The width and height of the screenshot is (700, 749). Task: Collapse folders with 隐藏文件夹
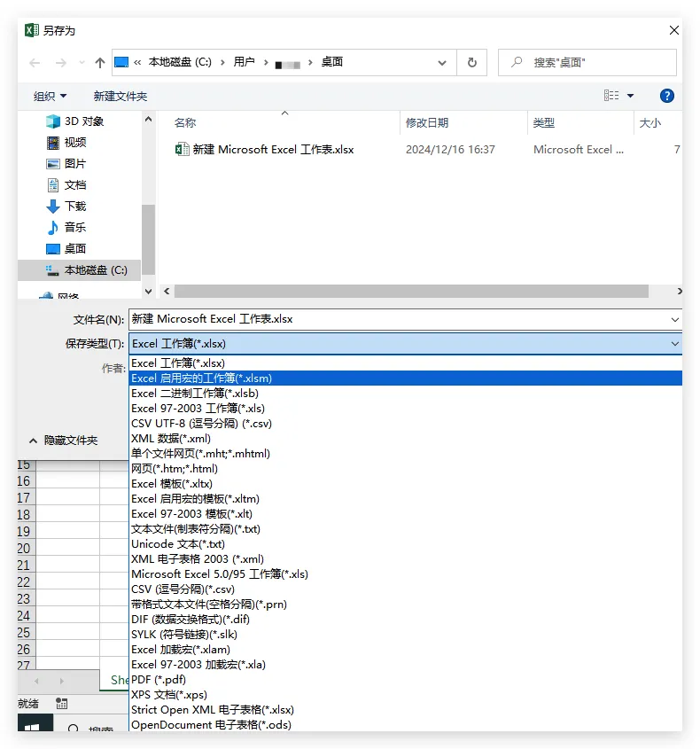[x=63, y=441]
